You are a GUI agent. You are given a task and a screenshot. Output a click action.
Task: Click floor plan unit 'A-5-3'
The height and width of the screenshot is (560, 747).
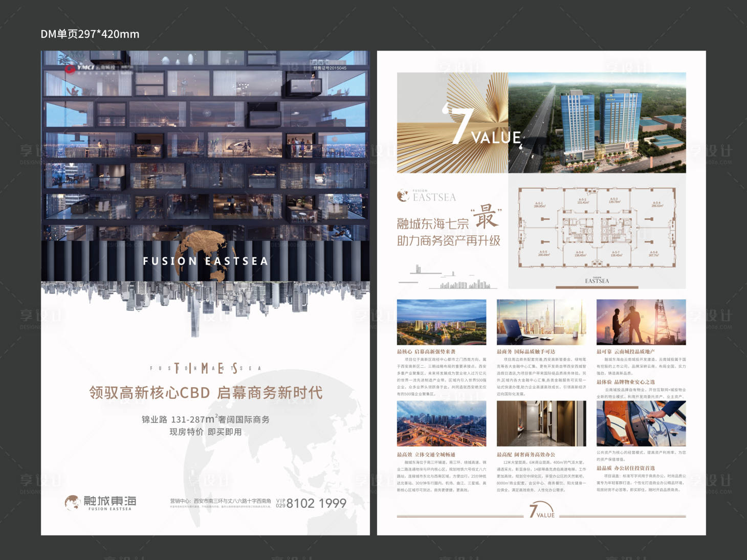tap(614, 200)
